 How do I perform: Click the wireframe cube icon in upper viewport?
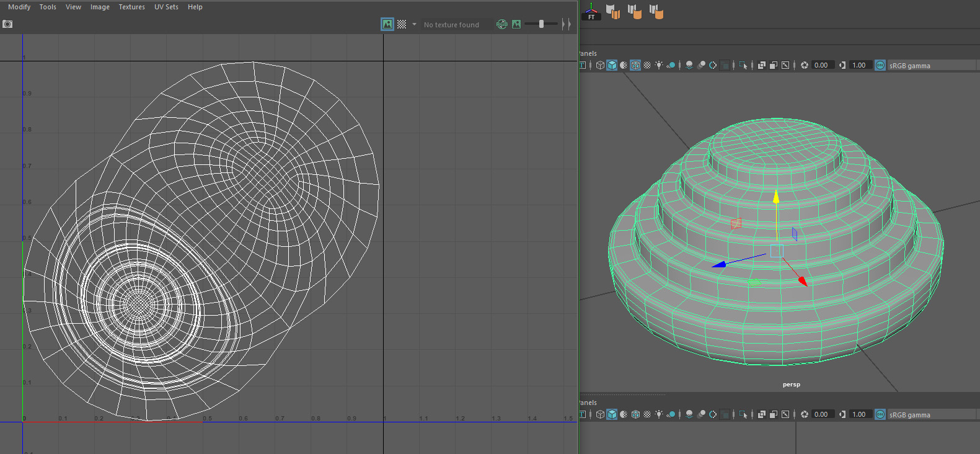point(600,65)
